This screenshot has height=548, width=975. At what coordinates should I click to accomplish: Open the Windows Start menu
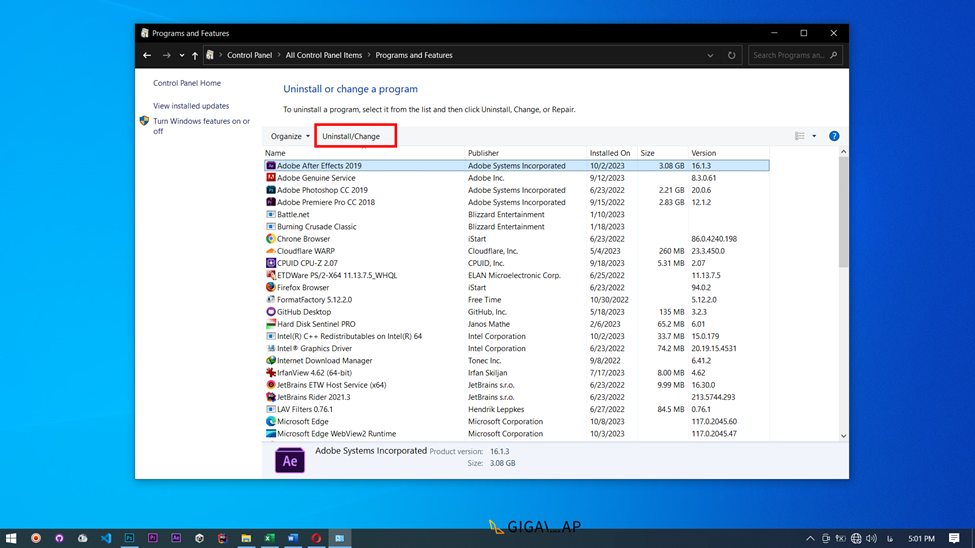click(11, 538)
